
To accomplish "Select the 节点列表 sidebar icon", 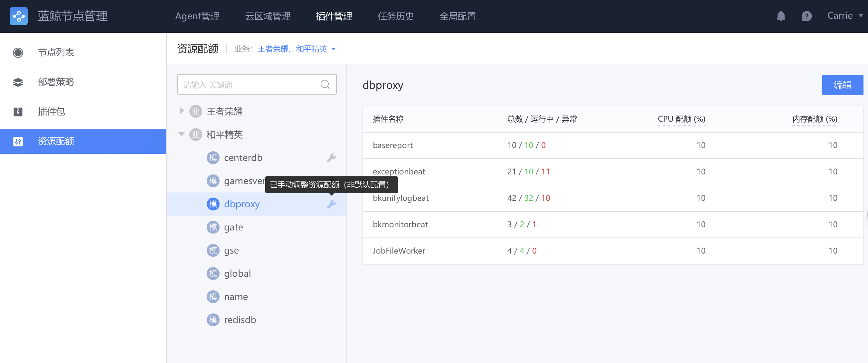I will point(18,52).
